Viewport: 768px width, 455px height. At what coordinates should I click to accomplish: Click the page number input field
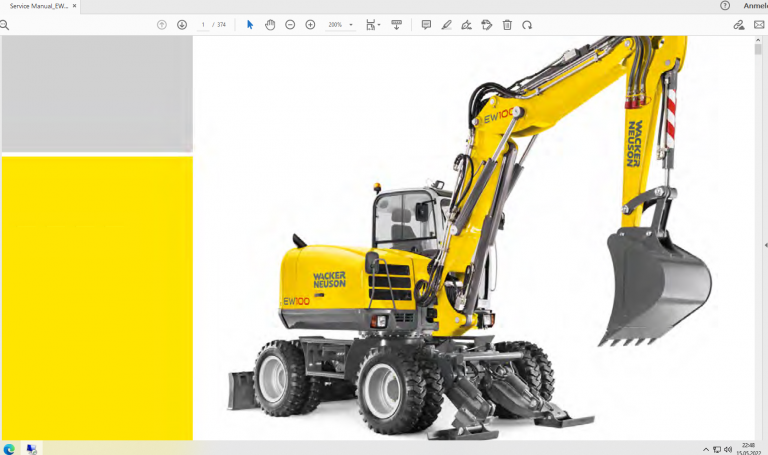pos(203,24)
